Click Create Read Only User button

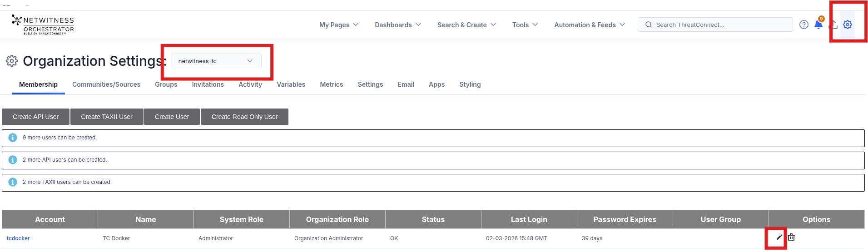click(244, 117)
